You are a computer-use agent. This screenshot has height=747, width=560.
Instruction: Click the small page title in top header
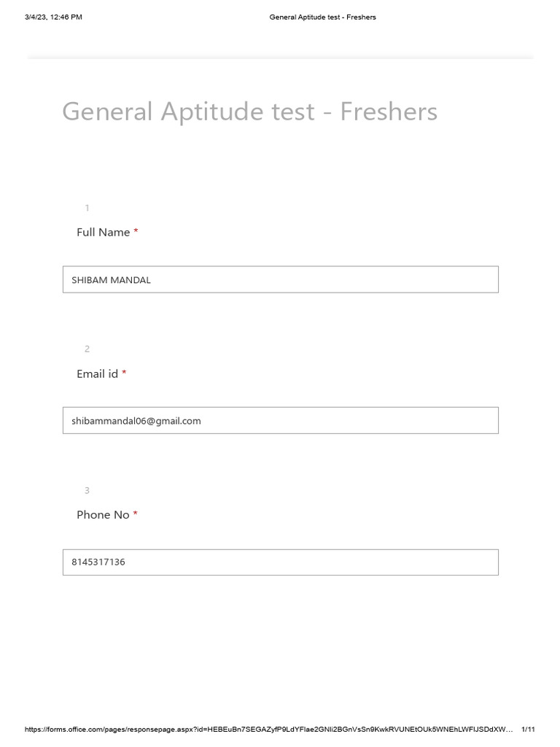coord(322,17)
